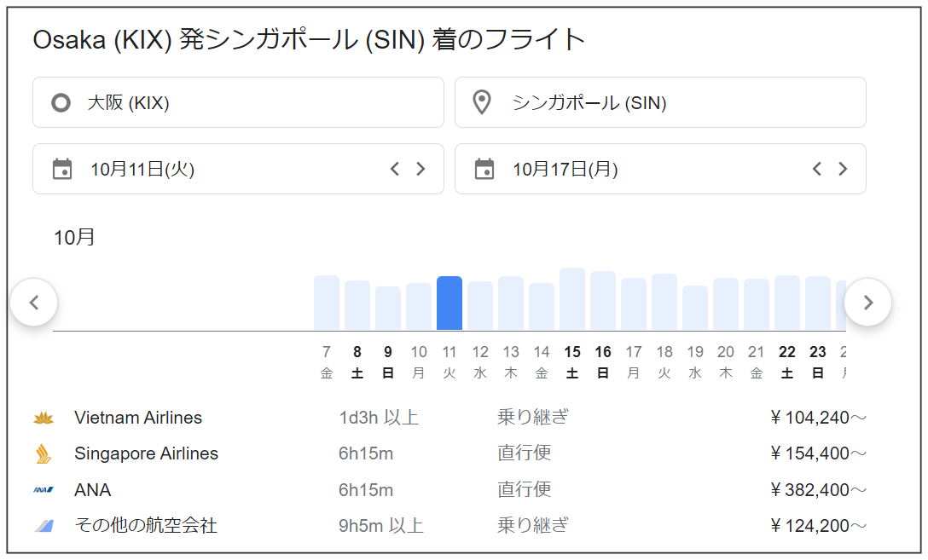Click the Vietnam Airlines lotus logo icon
Viewport: 928px width, 560px height.
[43, 418]
